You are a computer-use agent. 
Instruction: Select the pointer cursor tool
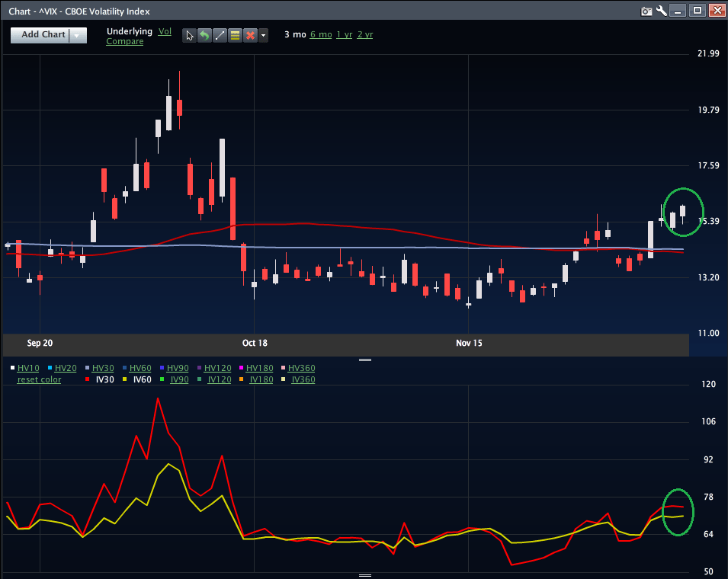[190, 35]
